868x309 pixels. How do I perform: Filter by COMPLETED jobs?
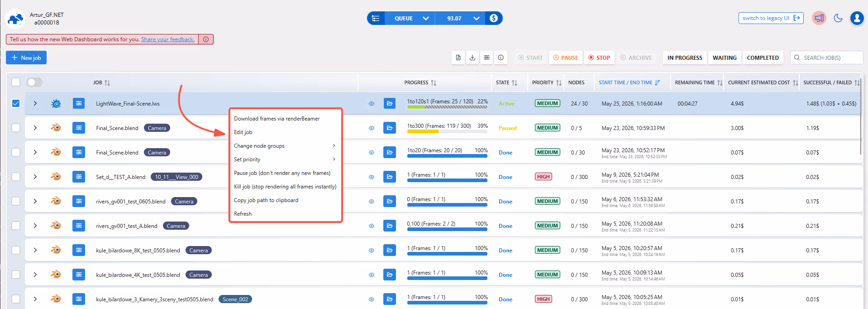coord(763,58)
